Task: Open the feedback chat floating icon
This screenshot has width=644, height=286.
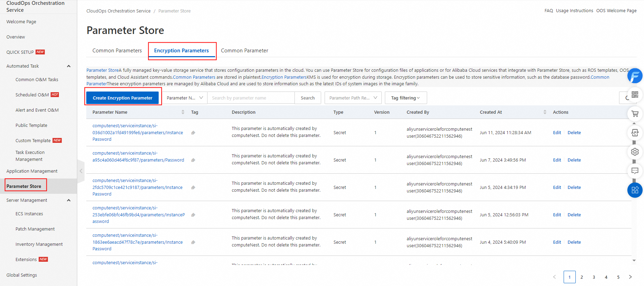Action: click(635, 171)
